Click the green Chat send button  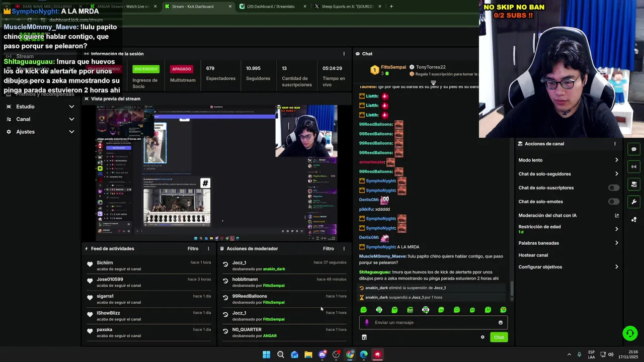click(499, 337)
